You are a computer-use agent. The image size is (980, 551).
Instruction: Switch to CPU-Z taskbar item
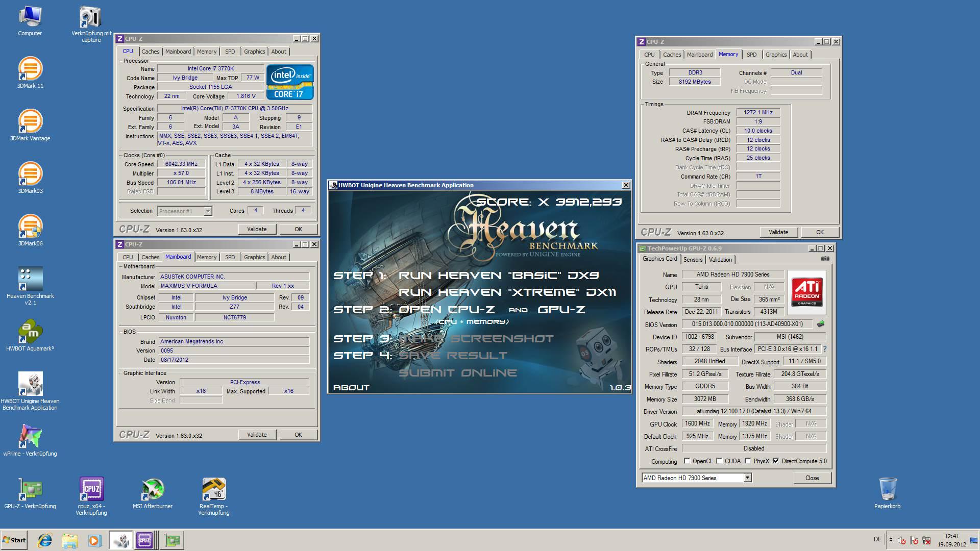pos(144,540)
